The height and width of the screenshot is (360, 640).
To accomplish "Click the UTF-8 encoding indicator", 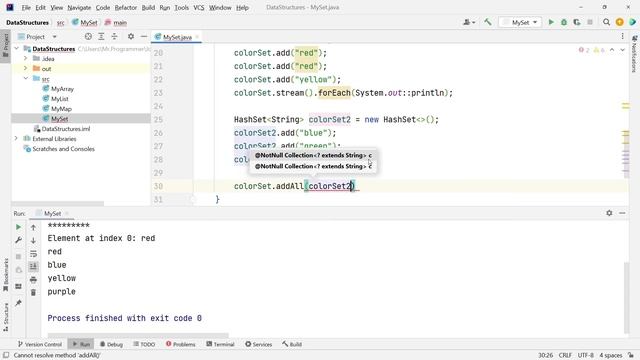I will click(586, 355).
